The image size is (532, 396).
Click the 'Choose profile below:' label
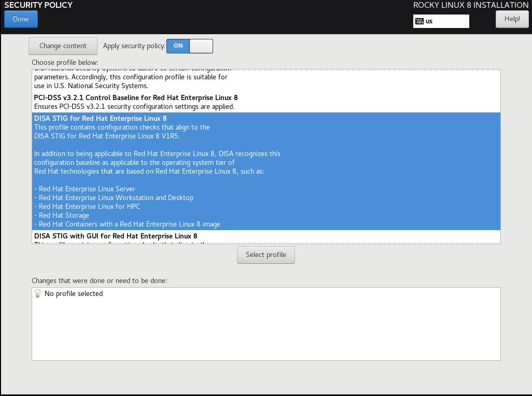65,62
